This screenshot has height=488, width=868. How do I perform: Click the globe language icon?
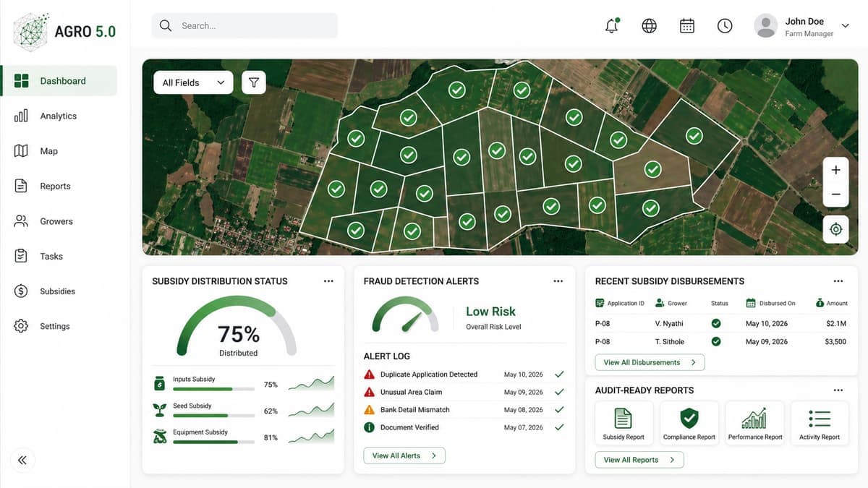click(650, 25)
